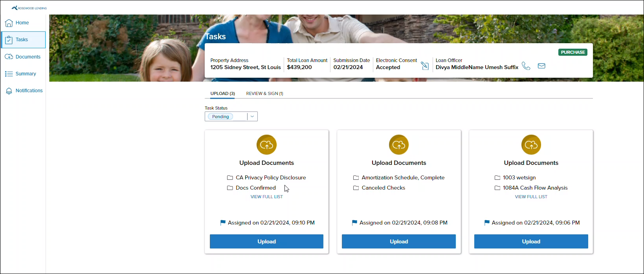Click the PURCHASE badge
The image size is (644, 274).
coord(573,52)
